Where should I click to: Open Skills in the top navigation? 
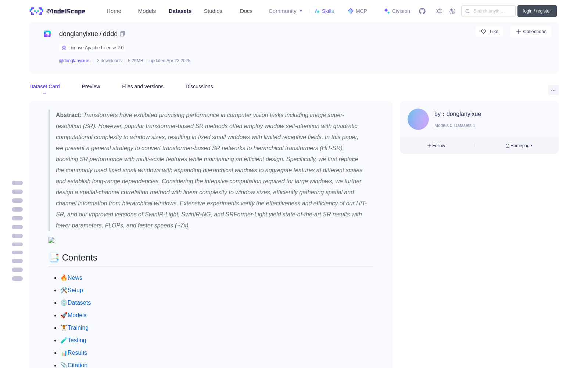[x=324, y=11]
